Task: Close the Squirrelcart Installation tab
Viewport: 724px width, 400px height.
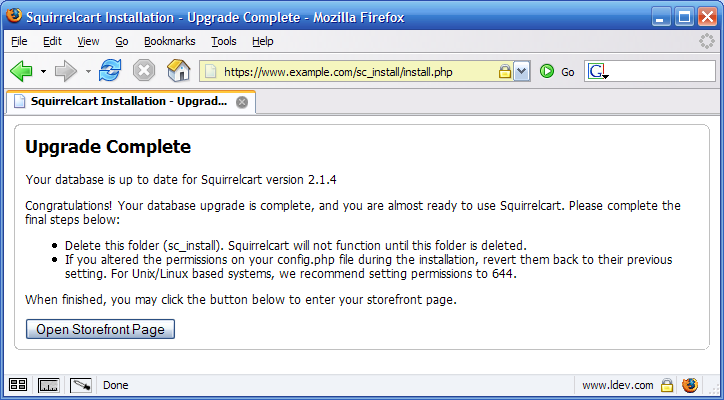Action: pos(242,102)
